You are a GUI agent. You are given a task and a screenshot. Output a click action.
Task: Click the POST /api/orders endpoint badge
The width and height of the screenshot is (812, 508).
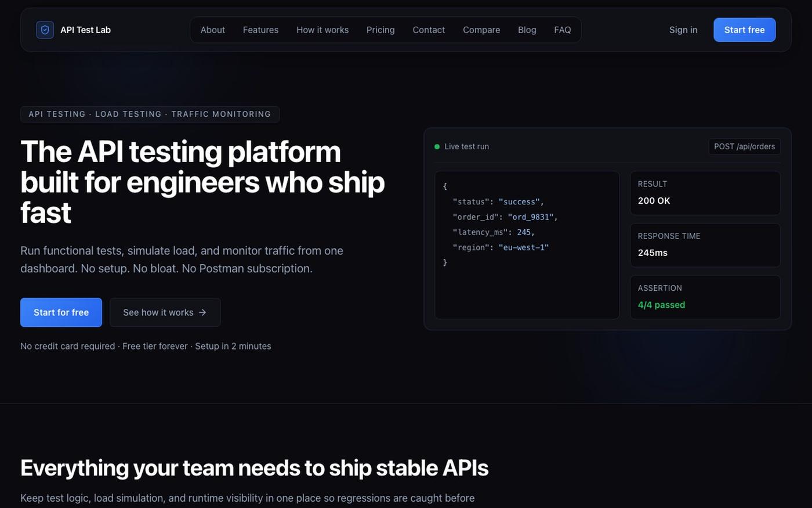tap(744, 146)
